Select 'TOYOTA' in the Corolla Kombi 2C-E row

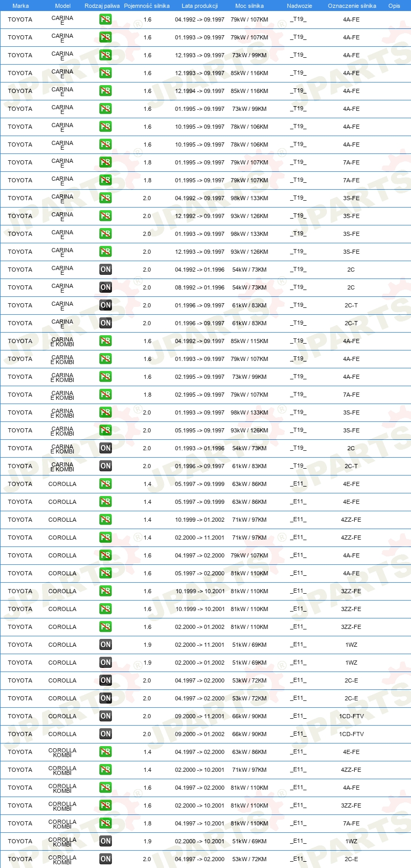[x=20, y=859]
